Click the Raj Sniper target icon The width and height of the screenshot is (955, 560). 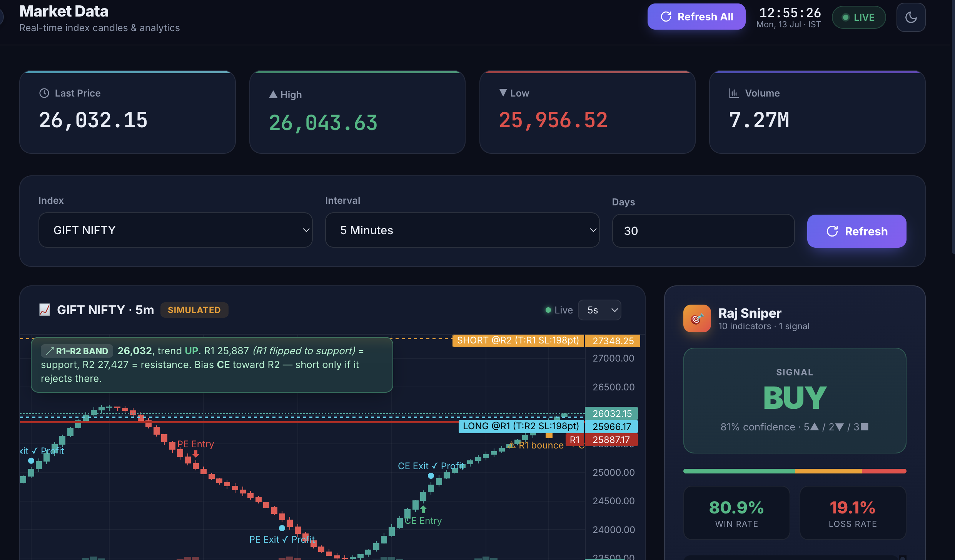[697, 318]
